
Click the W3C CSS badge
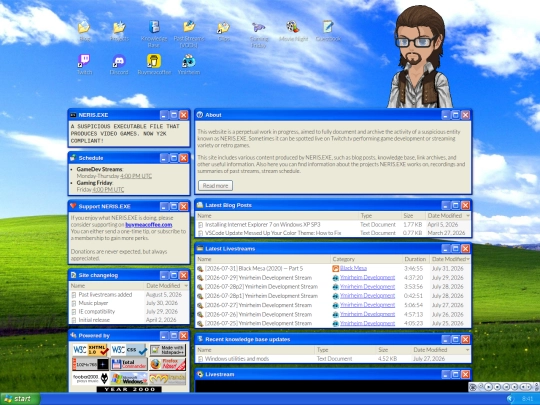pos(129,350)
